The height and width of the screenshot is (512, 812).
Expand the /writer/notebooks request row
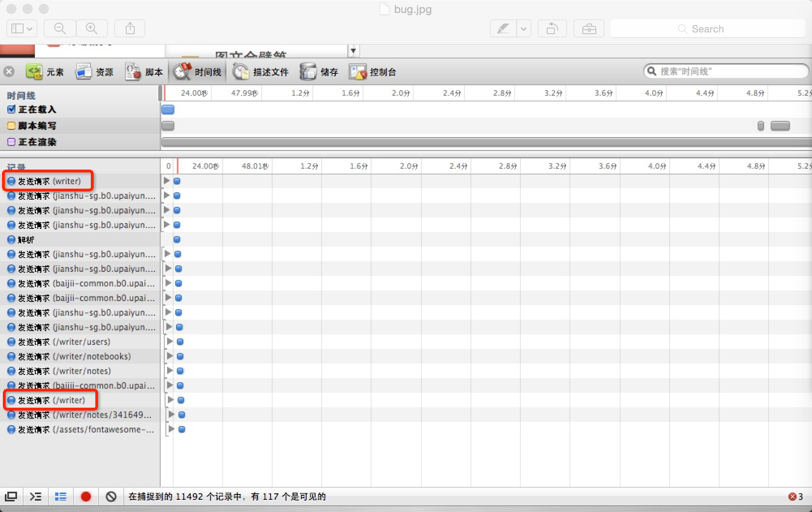[170, 356]
